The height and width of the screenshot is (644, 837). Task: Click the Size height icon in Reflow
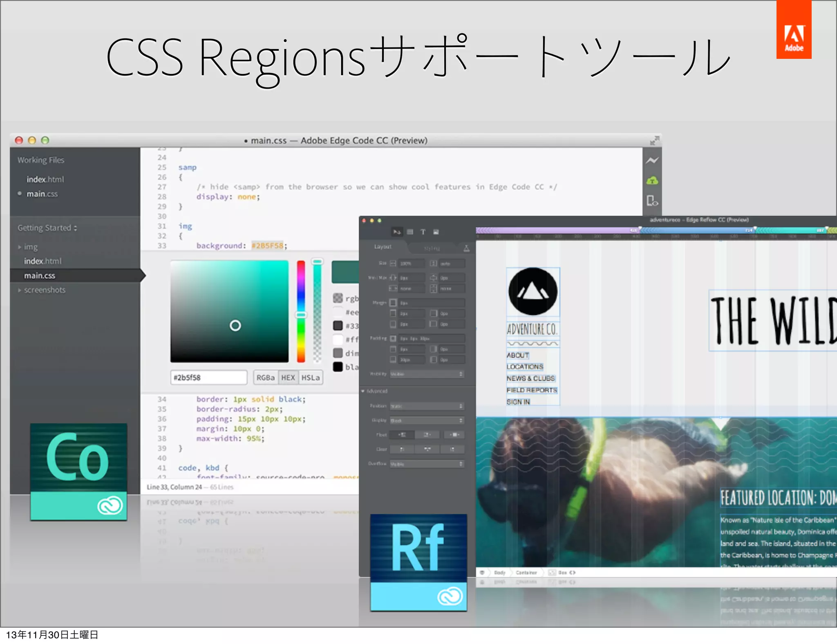(x=434, y=263)
